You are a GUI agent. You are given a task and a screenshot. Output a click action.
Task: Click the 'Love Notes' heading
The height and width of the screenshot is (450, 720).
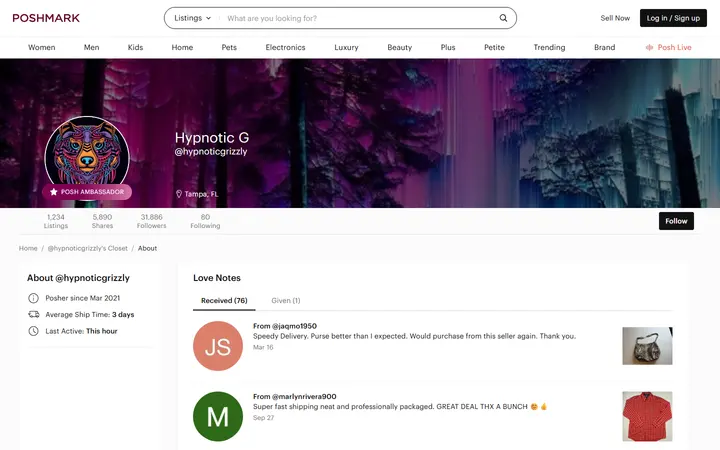tap(217, 278)
